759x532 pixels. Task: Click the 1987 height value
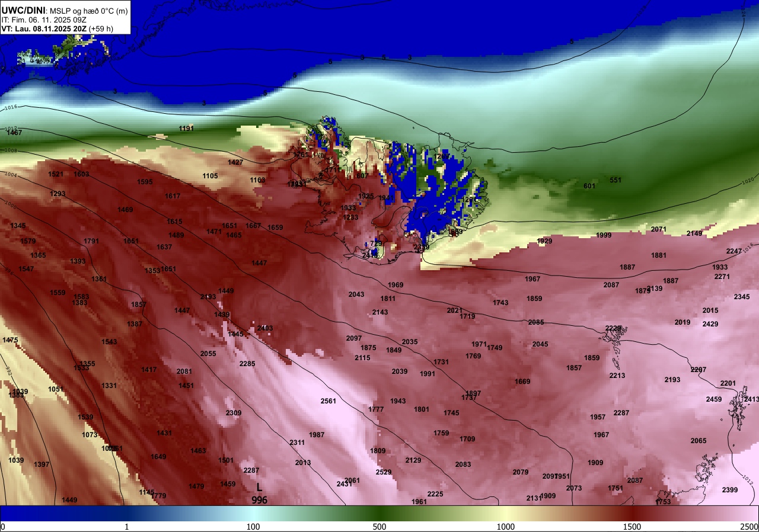317,435
